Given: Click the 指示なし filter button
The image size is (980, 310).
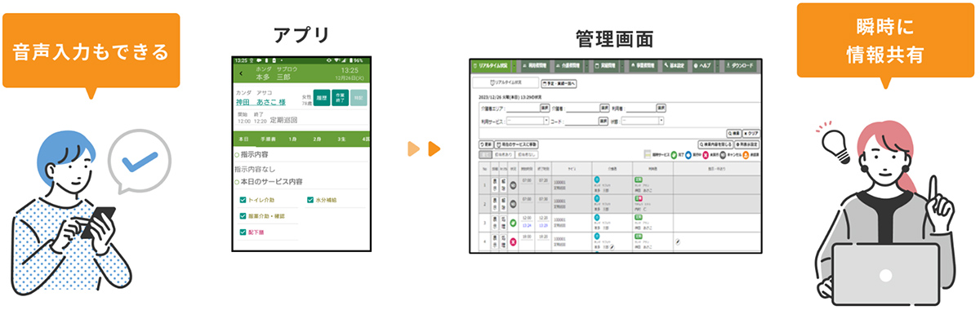Looking at the screenshot, I should tap(526, 155).
